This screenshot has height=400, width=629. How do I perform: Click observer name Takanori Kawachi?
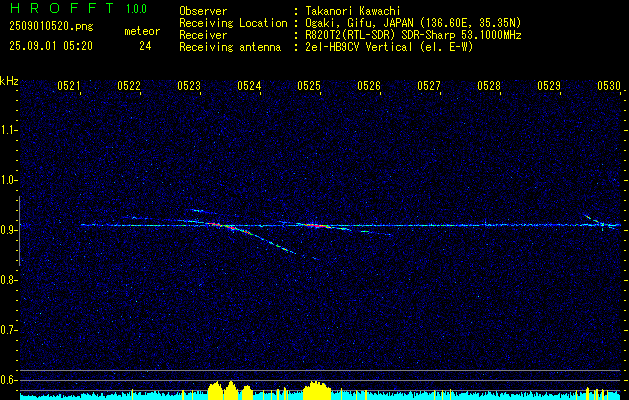click(x=353, y=11)
